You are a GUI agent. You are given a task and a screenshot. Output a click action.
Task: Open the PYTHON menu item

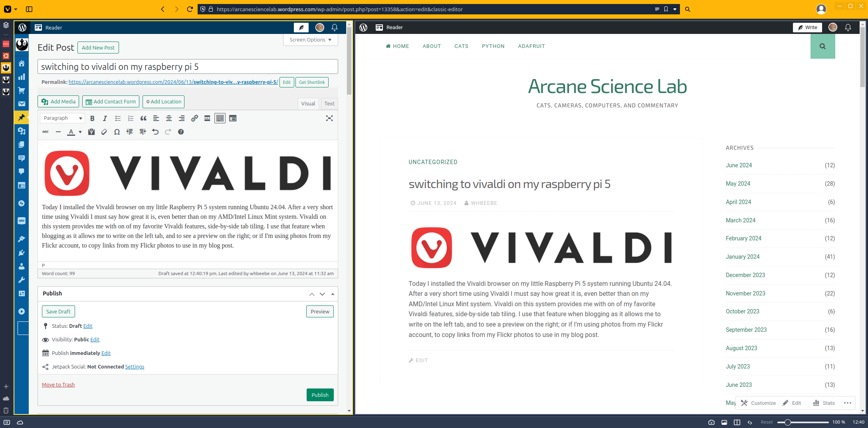[x=493, y=46]
